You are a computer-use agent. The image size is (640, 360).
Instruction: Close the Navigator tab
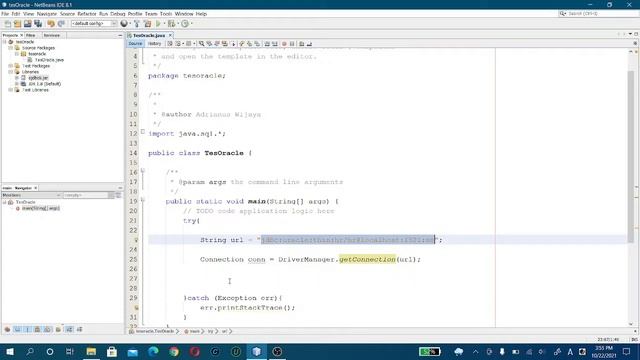coord(36,188)
